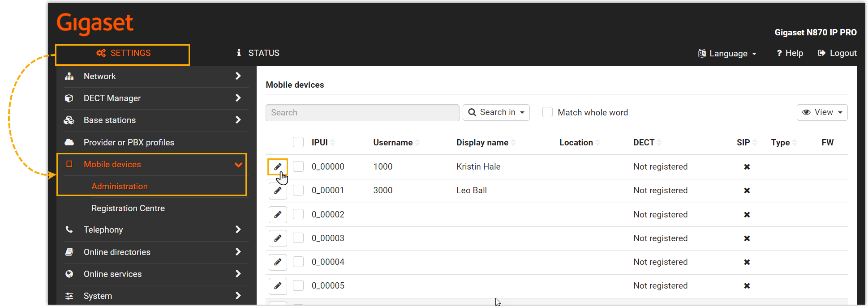Click the Gigaset logo

pos(95,23)
